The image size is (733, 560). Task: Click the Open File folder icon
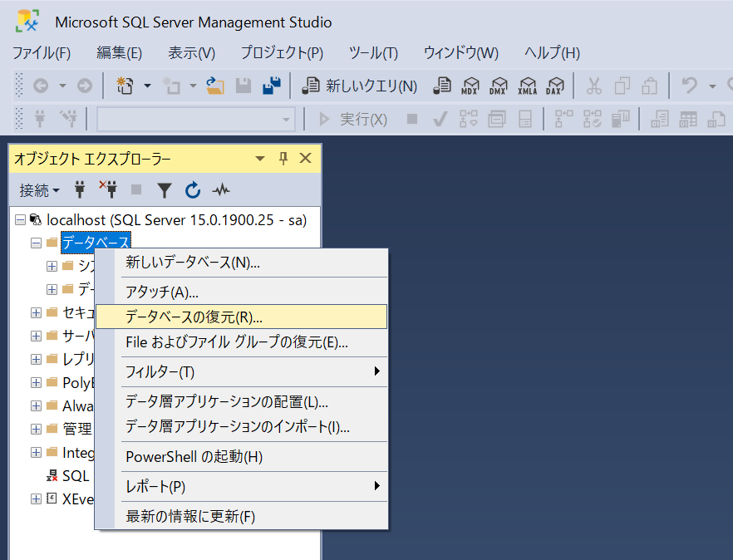(215, 86)
